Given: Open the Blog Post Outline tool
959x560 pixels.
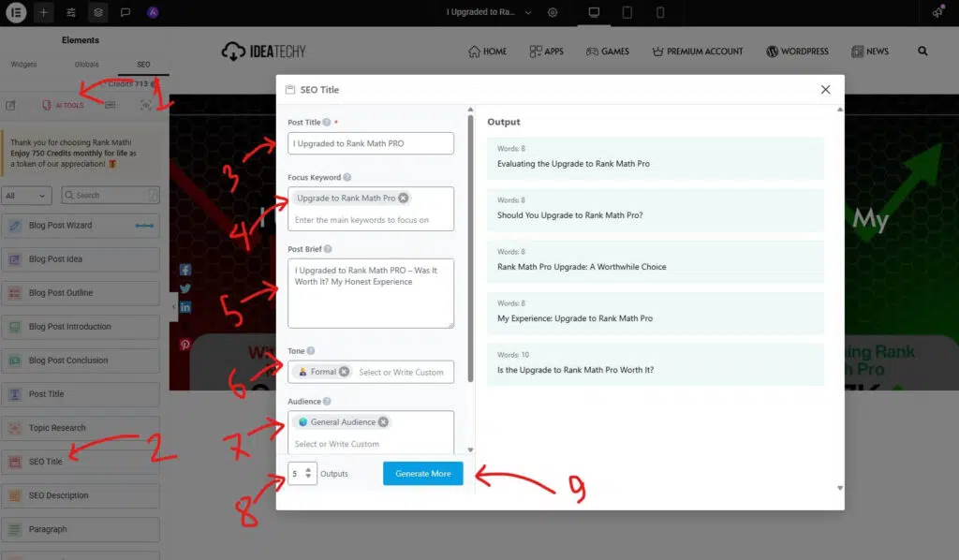Looking at the screenshot, I should coord(81,293).
